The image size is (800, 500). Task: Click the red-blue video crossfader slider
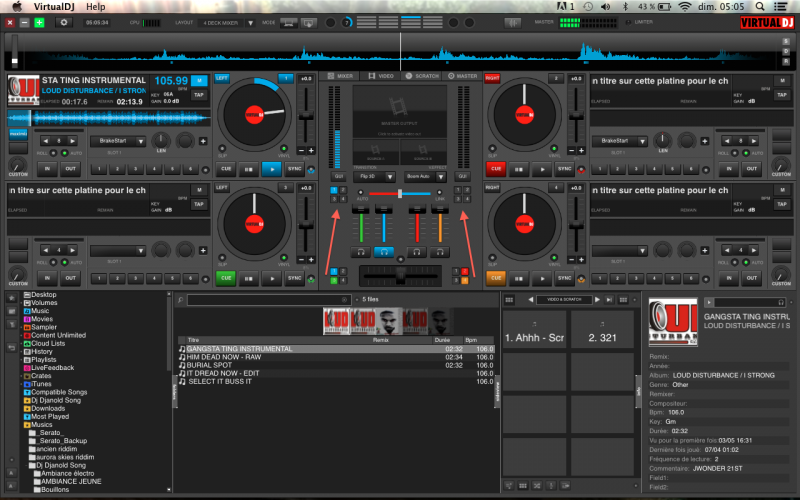[400, 193]
